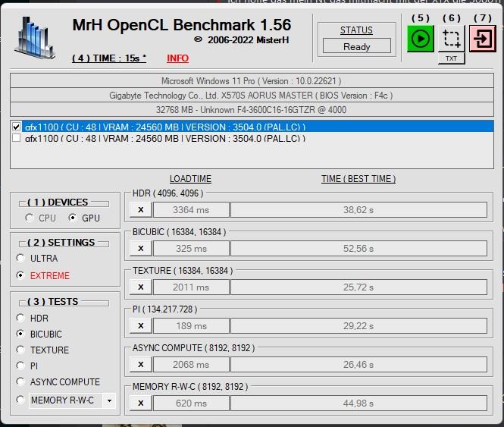The height and width of the screenshot is (427, 504).
Task: Exit the program via pink exit icon
Action: pos(483,39)
